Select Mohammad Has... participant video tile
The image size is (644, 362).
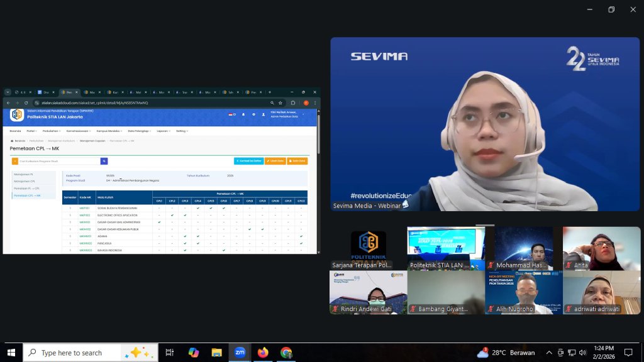[x=523, y=248]
